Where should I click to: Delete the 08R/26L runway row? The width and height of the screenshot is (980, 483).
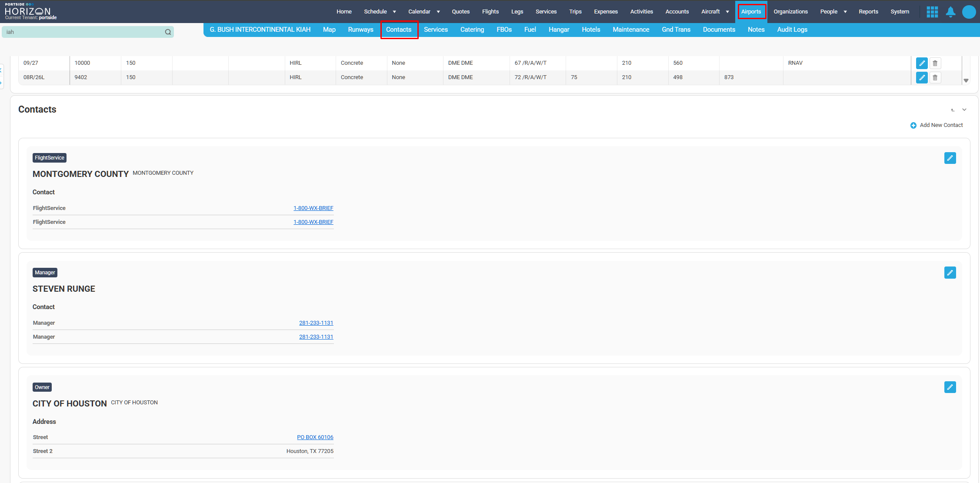tap(935, 77)
